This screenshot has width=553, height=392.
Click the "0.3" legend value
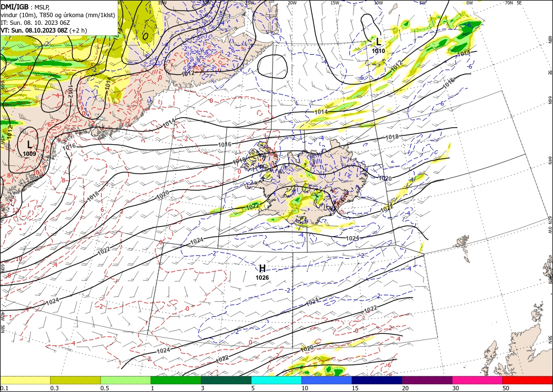54,388
